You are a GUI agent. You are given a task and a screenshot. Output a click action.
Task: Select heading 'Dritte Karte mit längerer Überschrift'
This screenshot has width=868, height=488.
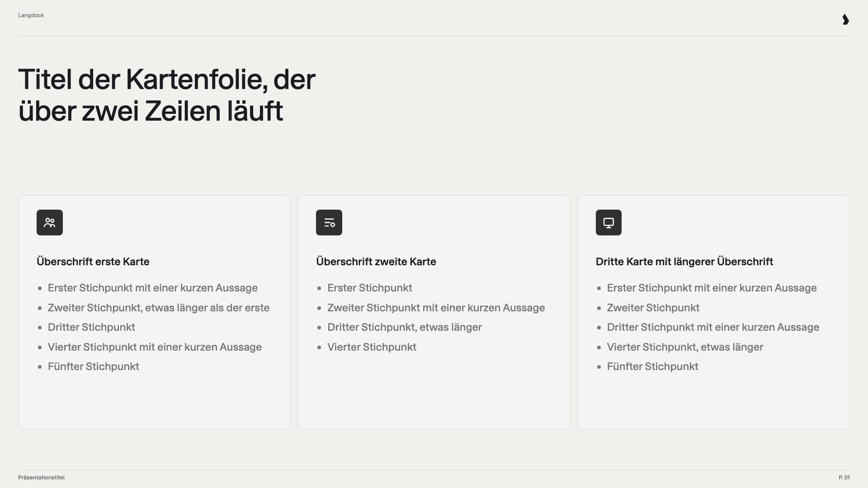coord(684,261)
